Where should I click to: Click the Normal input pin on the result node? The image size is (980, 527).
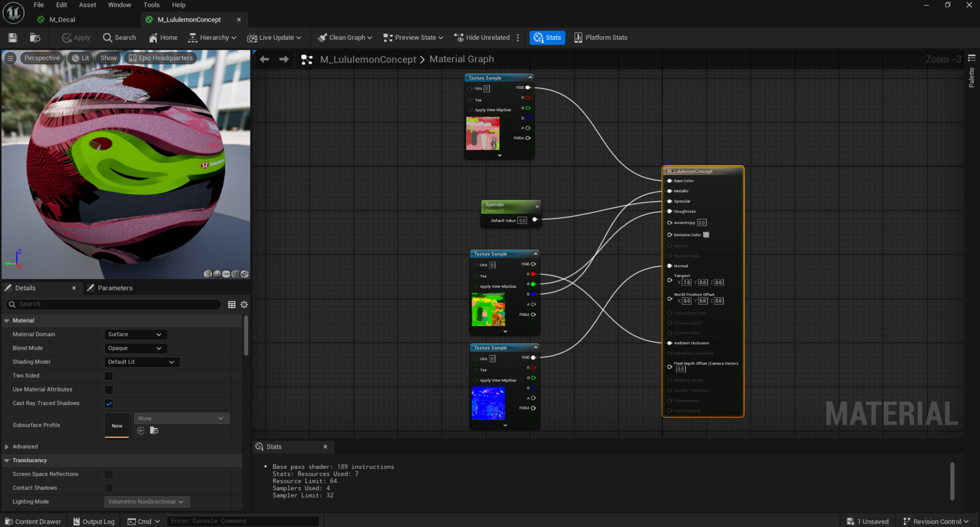(669, 266)
